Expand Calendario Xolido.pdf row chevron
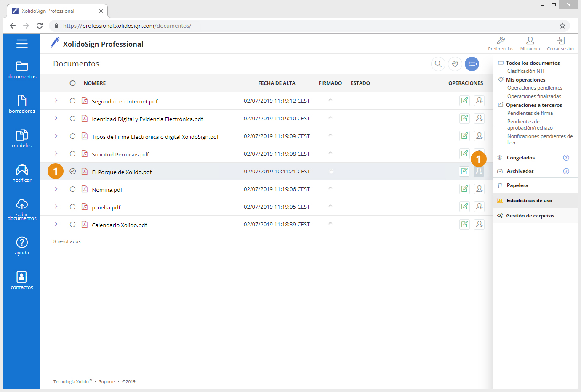The height and width of the screenshot is (392, 581). 56,224
